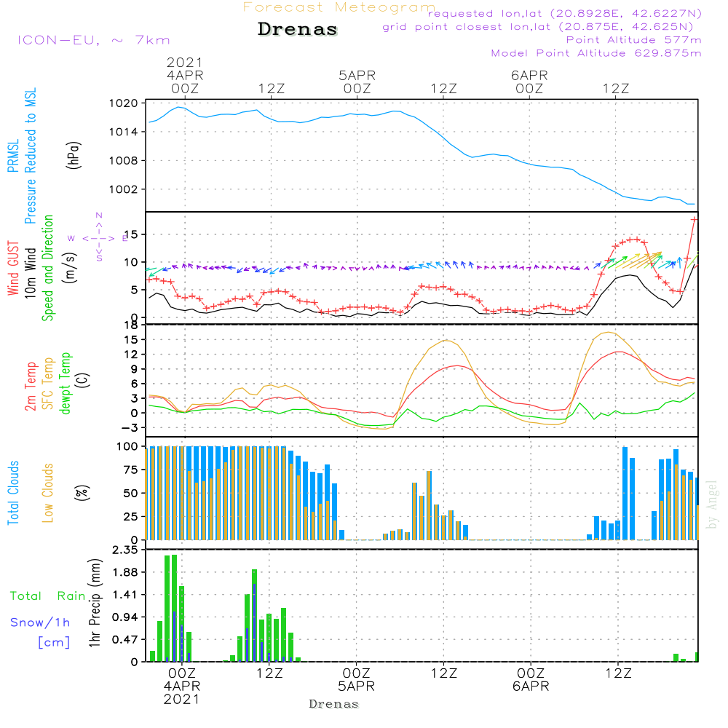The height and width of the screenshot is (728, 728).
Task: Click the 'Forecast Meteogram' header text
Action: [339, 8]
